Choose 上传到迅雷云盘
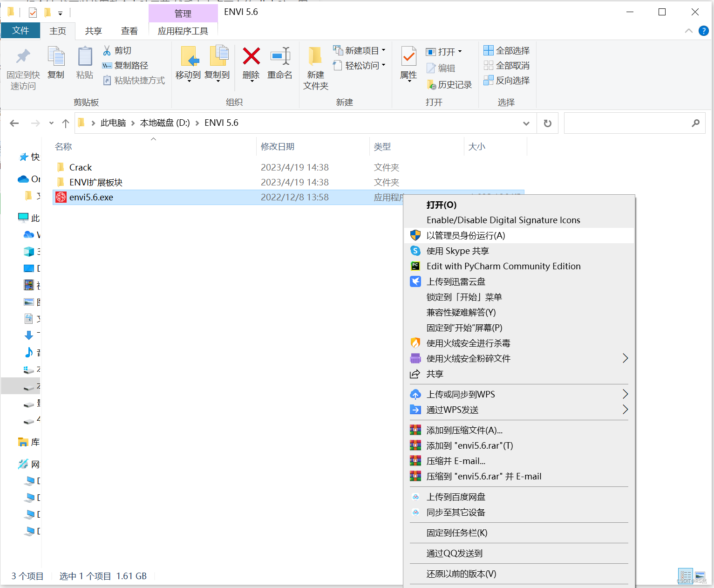This screenshot has height=588, width=714. (519, 281)
